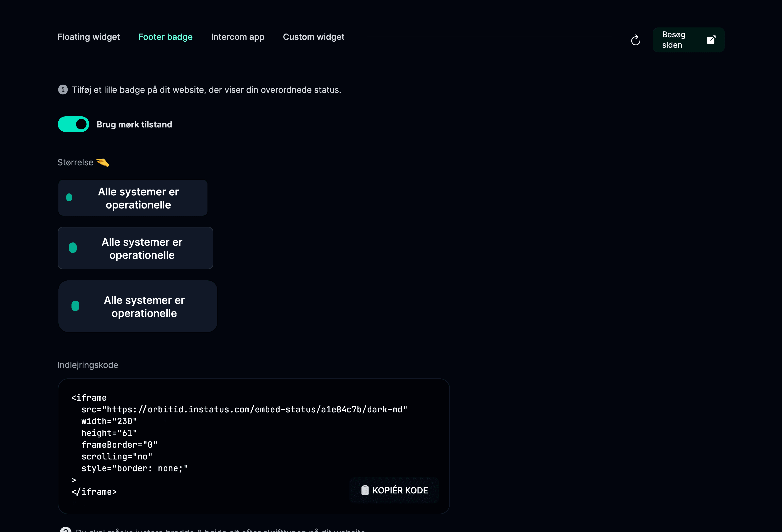Click the Brug mørk tilstand label

click(x=134, y=124)
